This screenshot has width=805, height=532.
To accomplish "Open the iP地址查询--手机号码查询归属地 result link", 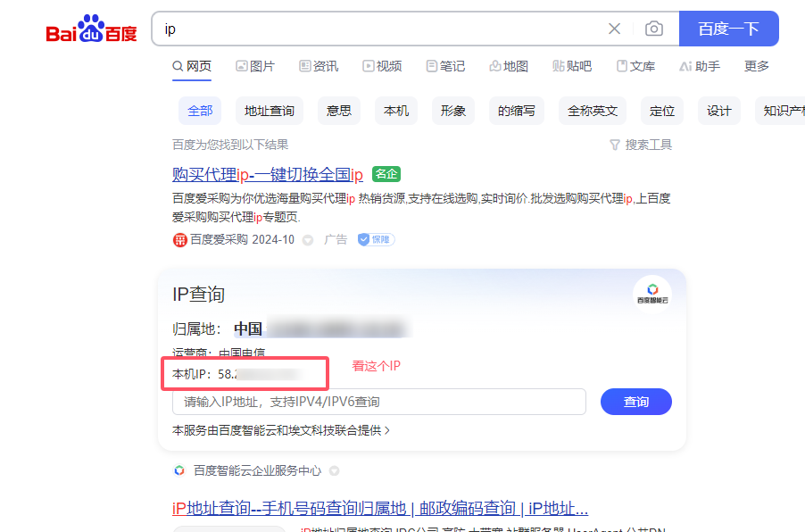I will pyautogui.click(x=380, y=509).
